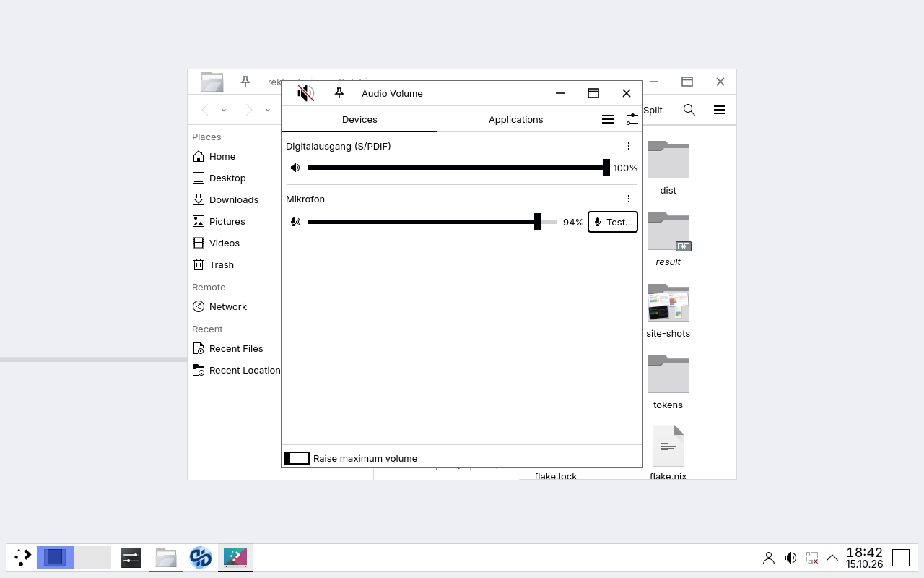Image resolution: width=924 pixels, height=578 pixels.
Task: Click the muted speaker icon in title bar
Action: coord(306,93)
